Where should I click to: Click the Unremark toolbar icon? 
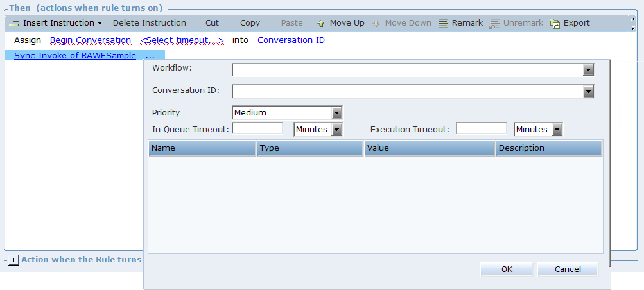[494, 23]
